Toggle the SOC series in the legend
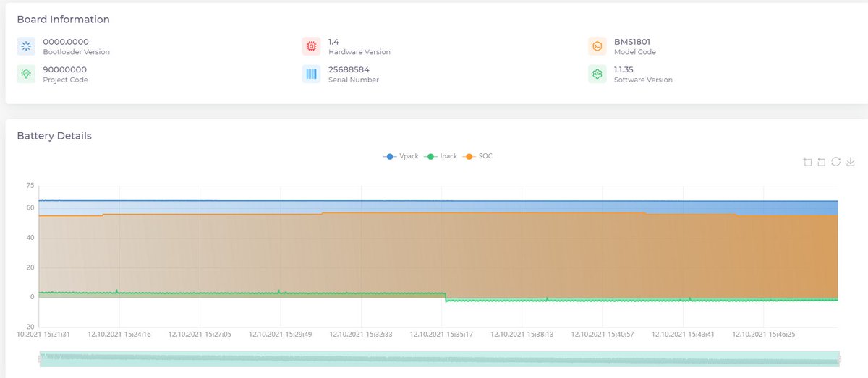Screen dimensions: 868x378 [x=478, y=156]
